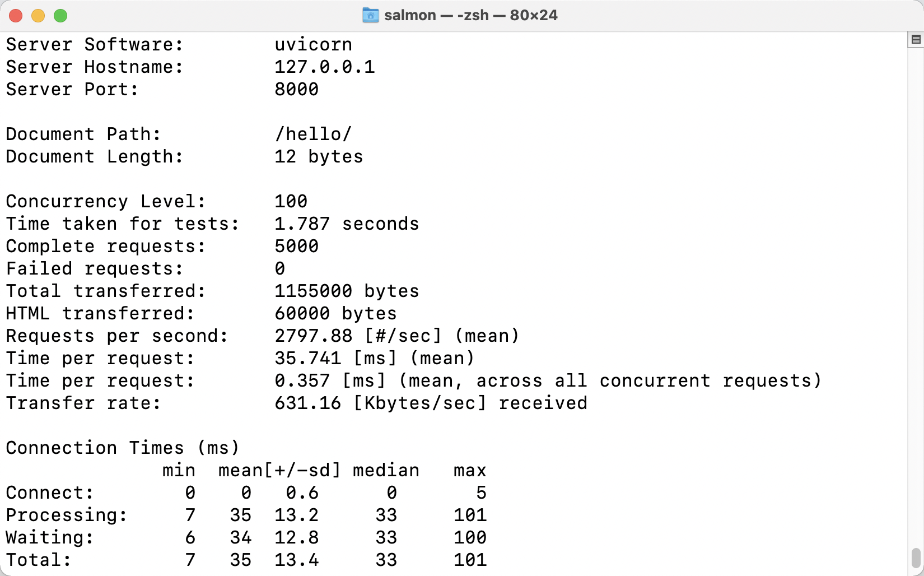Click the 'Failed requests:' label
The image size is (924, 576).
95,268
